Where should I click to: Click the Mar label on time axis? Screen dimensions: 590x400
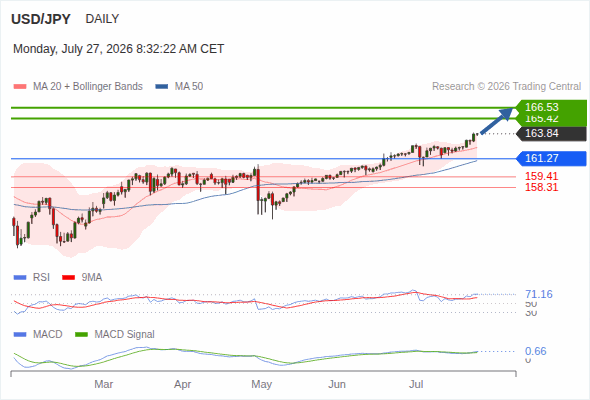pos(103,385)
